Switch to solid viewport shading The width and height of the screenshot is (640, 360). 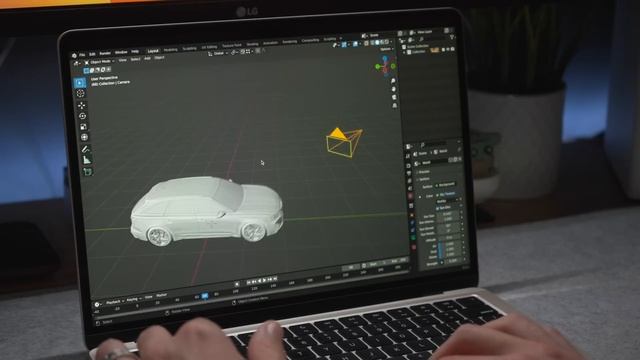(x=377, y=42)
